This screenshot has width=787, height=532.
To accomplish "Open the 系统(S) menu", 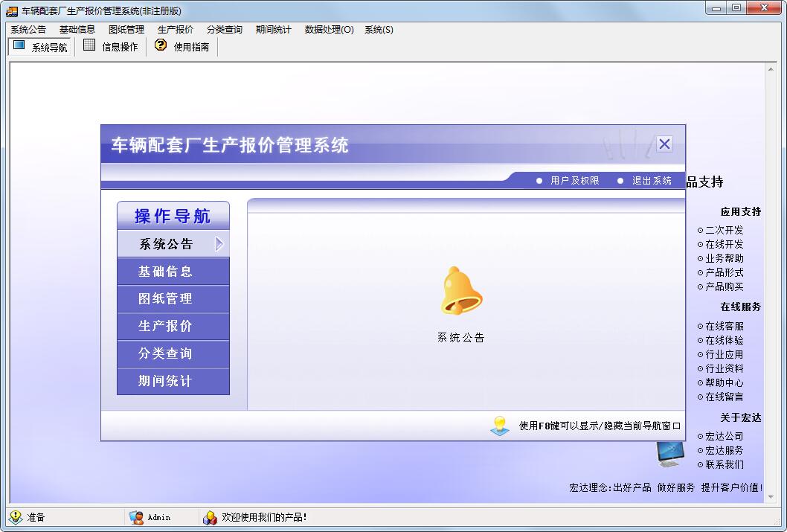I will (379, 30).
